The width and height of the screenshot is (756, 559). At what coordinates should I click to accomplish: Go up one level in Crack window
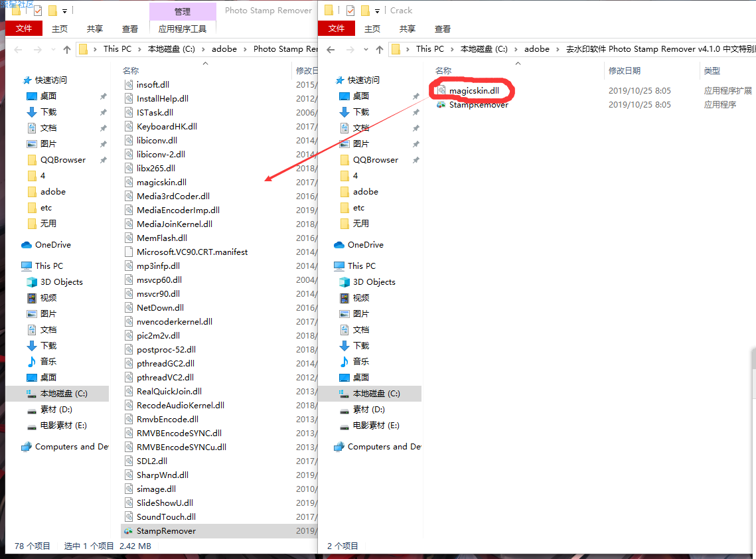coord(380,49)
